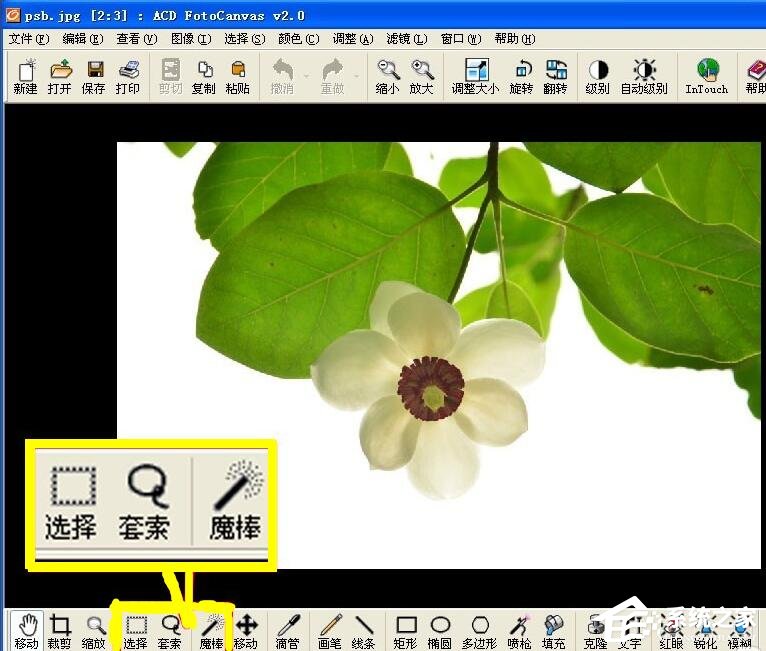Open the 滤镜 (Filter) menu
Screen dimensions: 766x651
coord(406,39)
